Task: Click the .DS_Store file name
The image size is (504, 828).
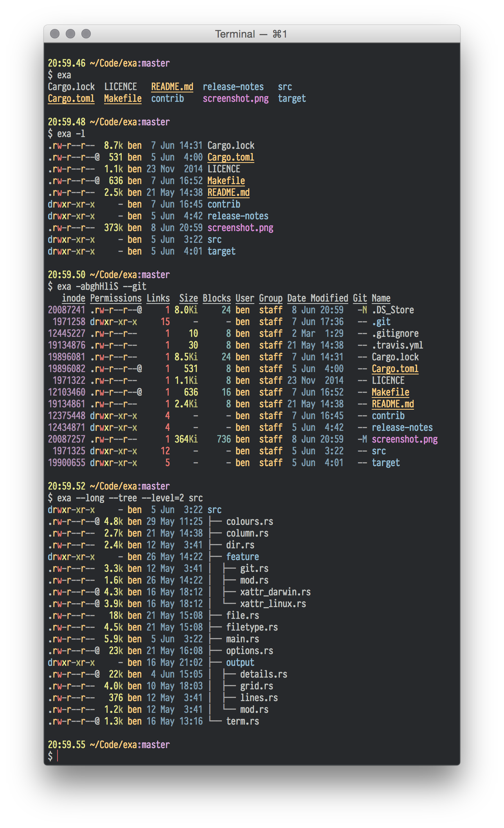Action: pos(392,310)
